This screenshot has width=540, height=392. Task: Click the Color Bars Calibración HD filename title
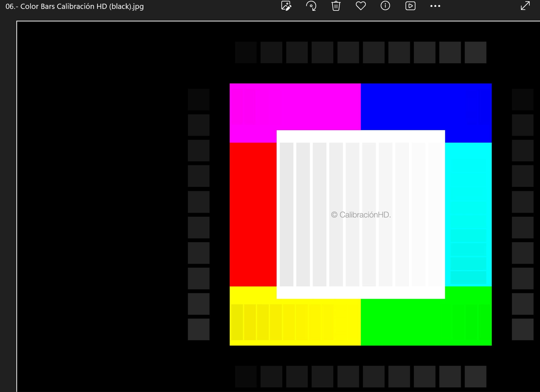click(x=74, y=6)
